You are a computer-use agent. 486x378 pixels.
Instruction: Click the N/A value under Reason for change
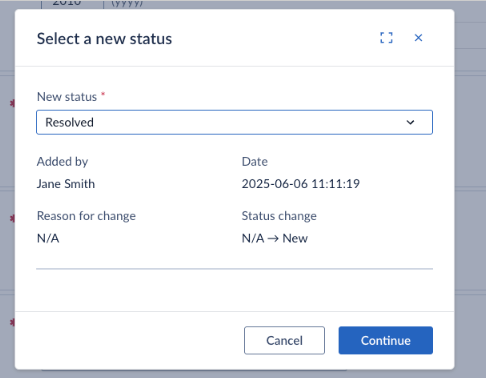tap(48, 238)
